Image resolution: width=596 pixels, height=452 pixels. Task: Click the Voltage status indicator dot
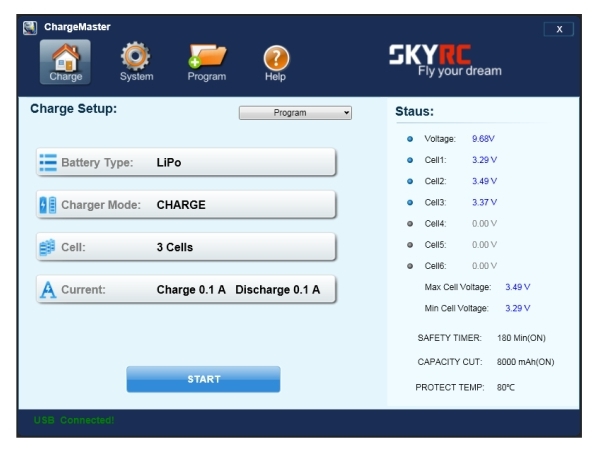pos(410,139)
